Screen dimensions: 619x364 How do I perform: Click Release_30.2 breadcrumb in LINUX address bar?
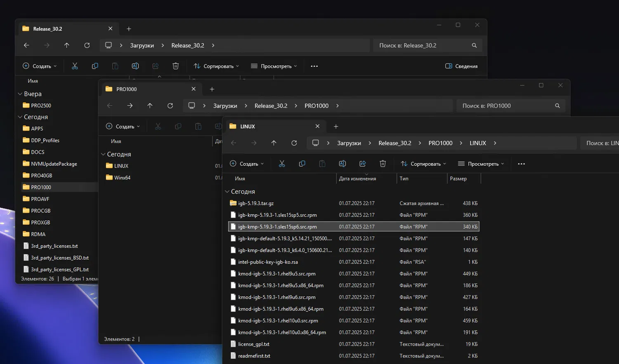pos(395,143)
